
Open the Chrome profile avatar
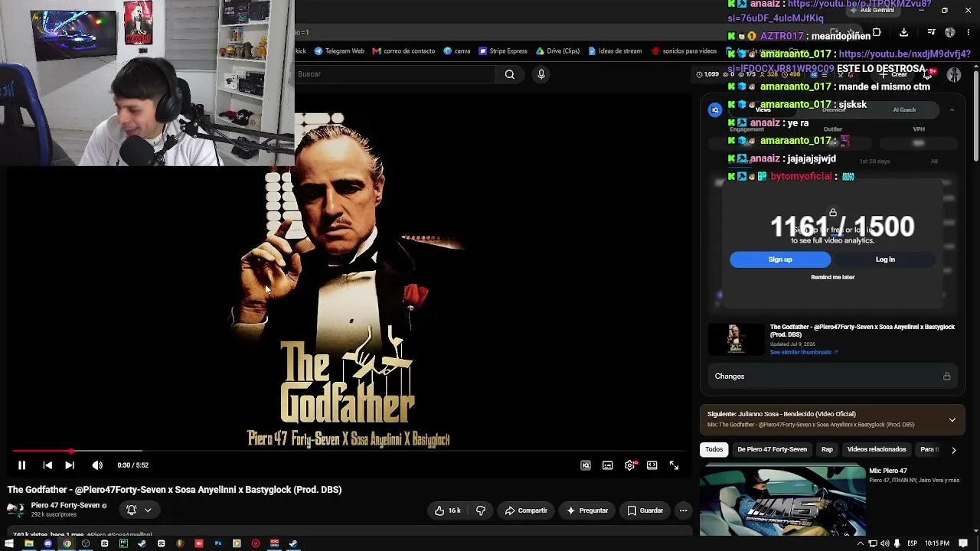(x=950, y=32)
